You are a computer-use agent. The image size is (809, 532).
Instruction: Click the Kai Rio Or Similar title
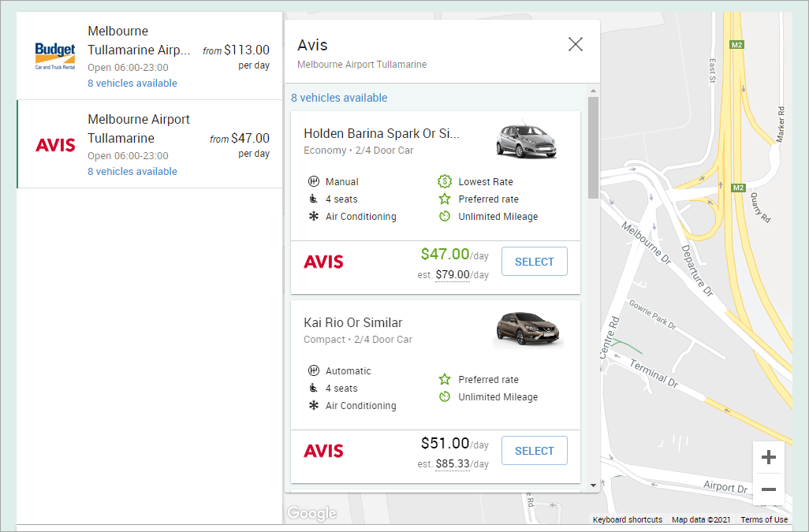point(353,322)
